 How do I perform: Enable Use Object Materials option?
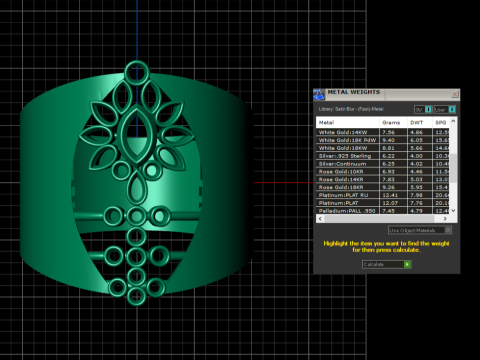420,230
